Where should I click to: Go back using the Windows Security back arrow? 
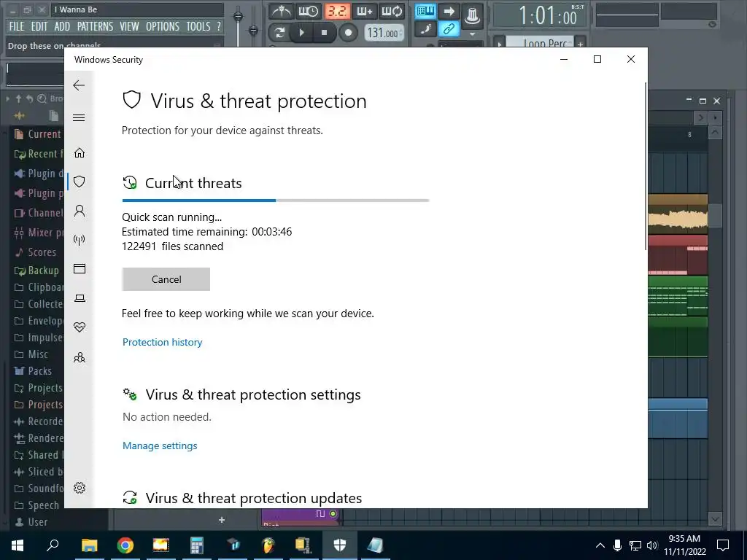[79, 85]
